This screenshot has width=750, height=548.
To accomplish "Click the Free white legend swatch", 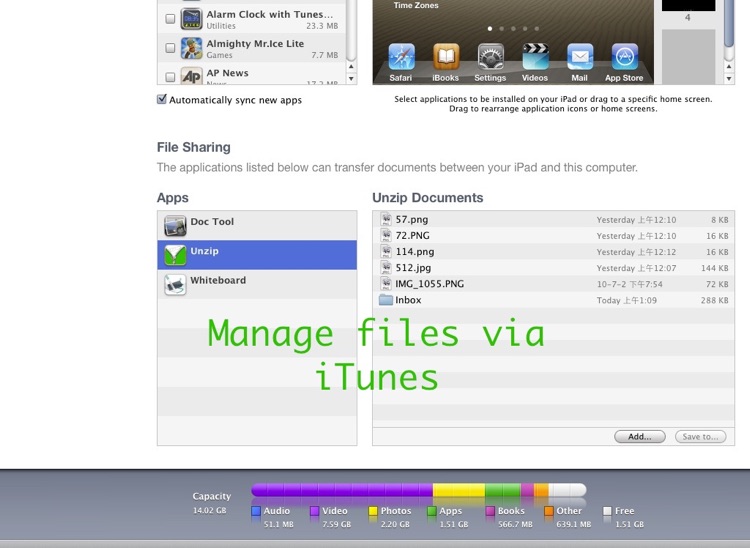I will (607, 511).
